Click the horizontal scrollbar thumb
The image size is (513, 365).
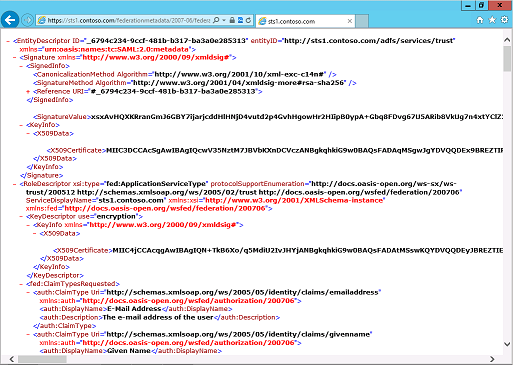(42, 359)
